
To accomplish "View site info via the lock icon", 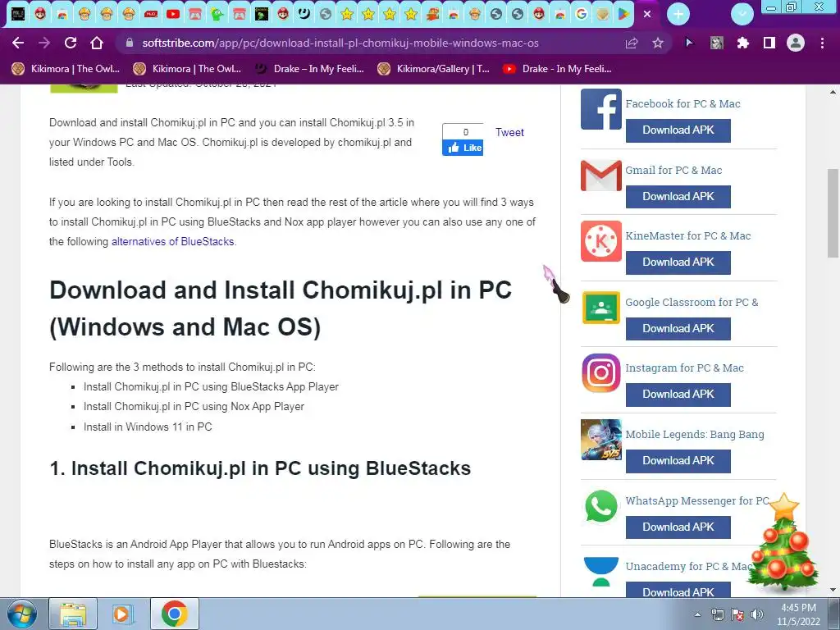I will (x=129, y=43).
